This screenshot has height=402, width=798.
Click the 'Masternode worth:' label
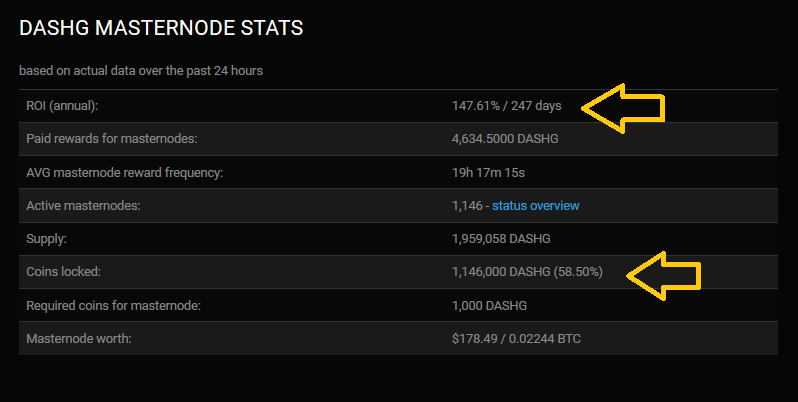click(79, 338)
